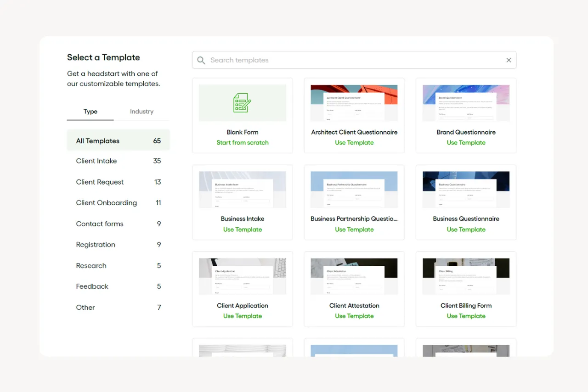Use Template for Architect Client Questionnaire
The image size is (588, 392).
tap(354, 143)
